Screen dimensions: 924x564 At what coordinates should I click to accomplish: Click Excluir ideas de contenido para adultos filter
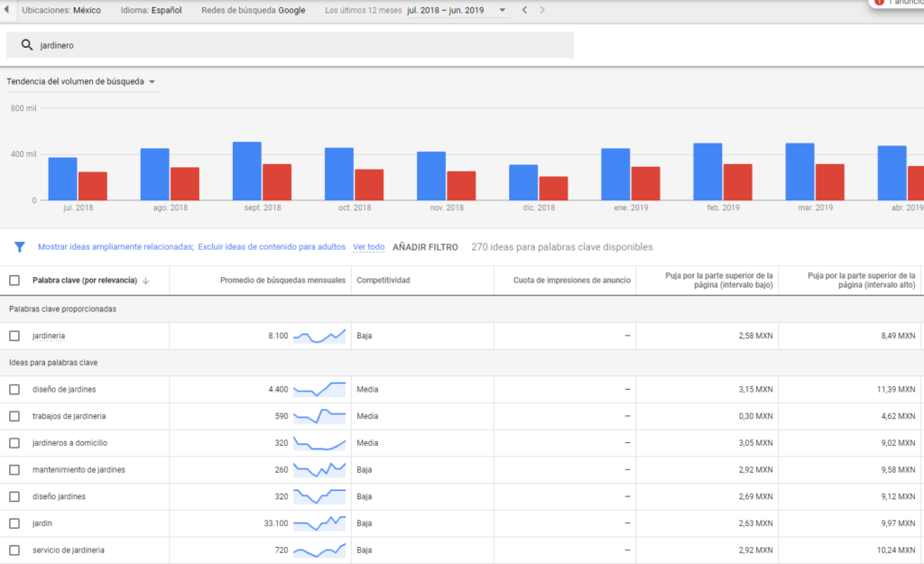click(x=272, y=247)
